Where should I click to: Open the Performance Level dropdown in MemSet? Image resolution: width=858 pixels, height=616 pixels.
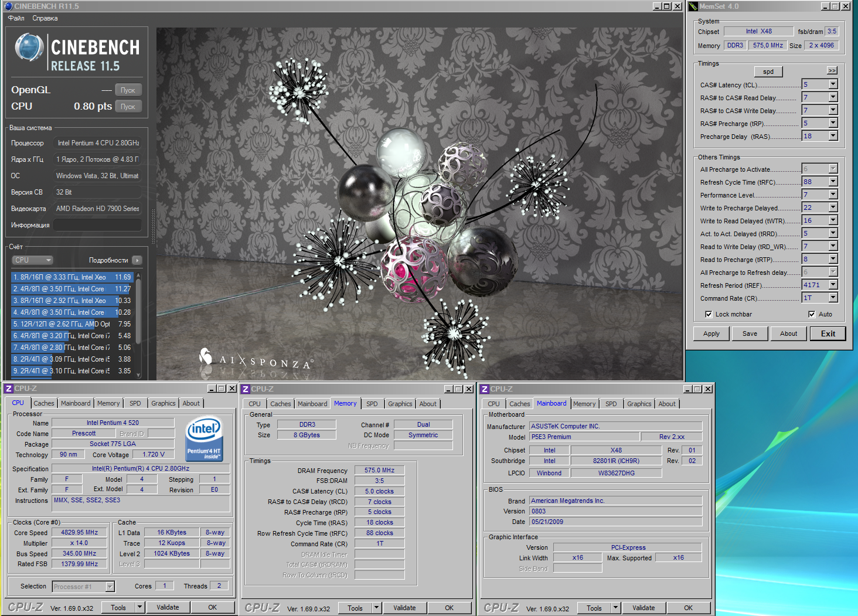pyautogui.click(x=833, y=195)
